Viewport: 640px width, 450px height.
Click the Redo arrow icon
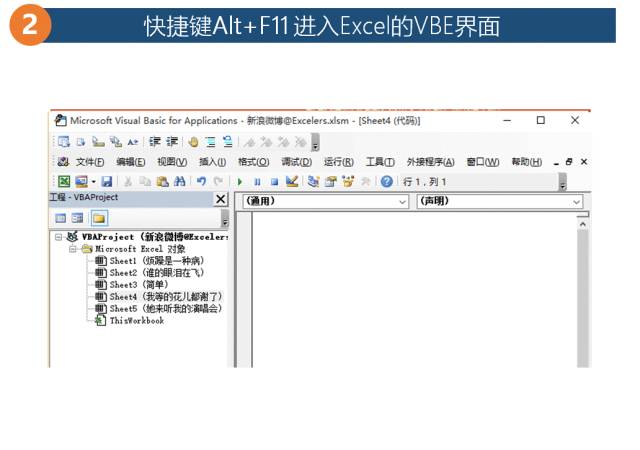click(x=218, y=181)
